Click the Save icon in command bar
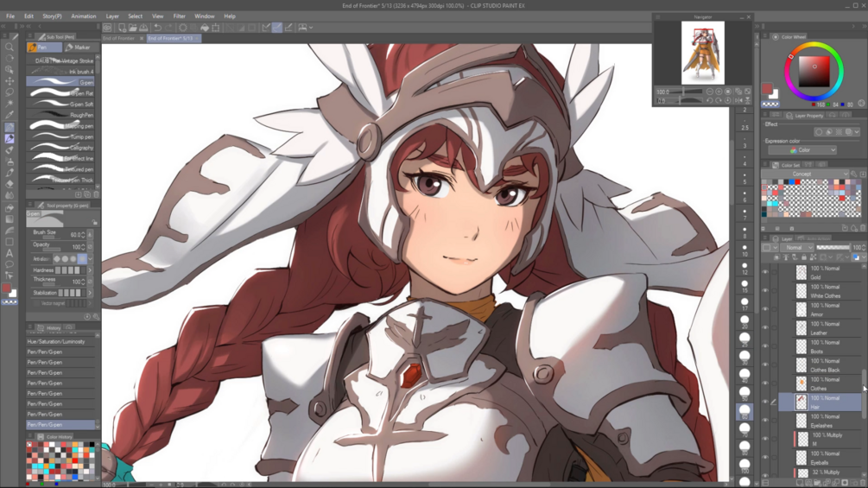 [x=143, y=27]
